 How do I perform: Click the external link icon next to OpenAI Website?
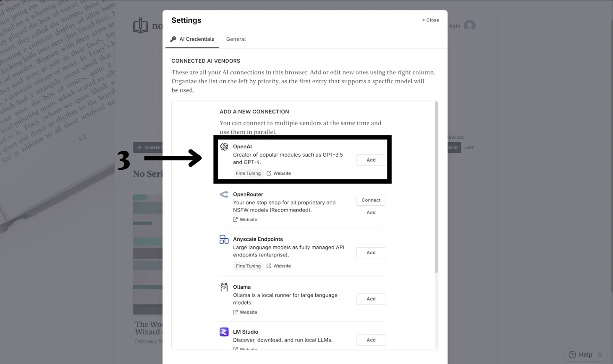[268, 173]
